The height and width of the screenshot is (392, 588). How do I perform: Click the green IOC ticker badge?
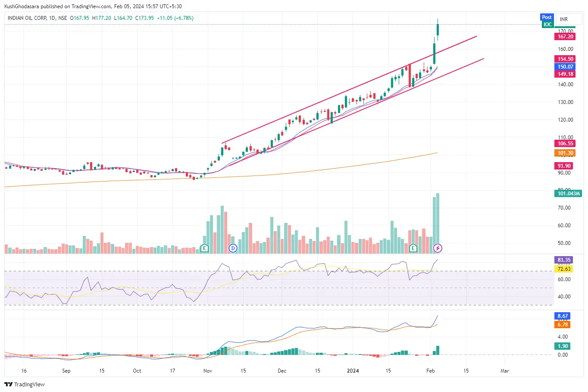pyautogui.click(x=547, y=25)
